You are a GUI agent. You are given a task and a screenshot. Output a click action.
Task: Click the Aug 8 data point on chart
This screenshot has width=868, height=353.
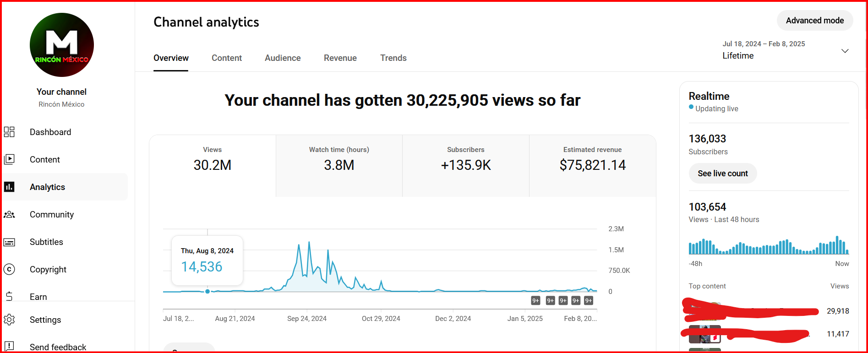click(x=207, y=291)
